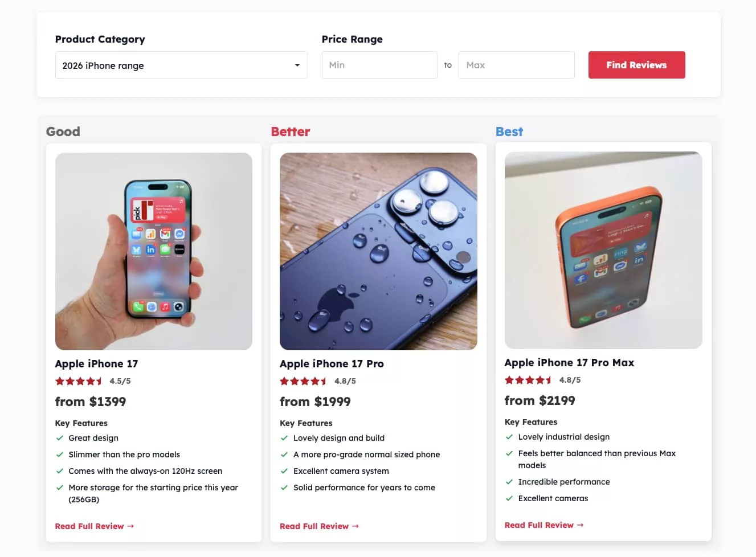
Task: Open the iPhone 17 Pro product image
Action: click(378, 251)
